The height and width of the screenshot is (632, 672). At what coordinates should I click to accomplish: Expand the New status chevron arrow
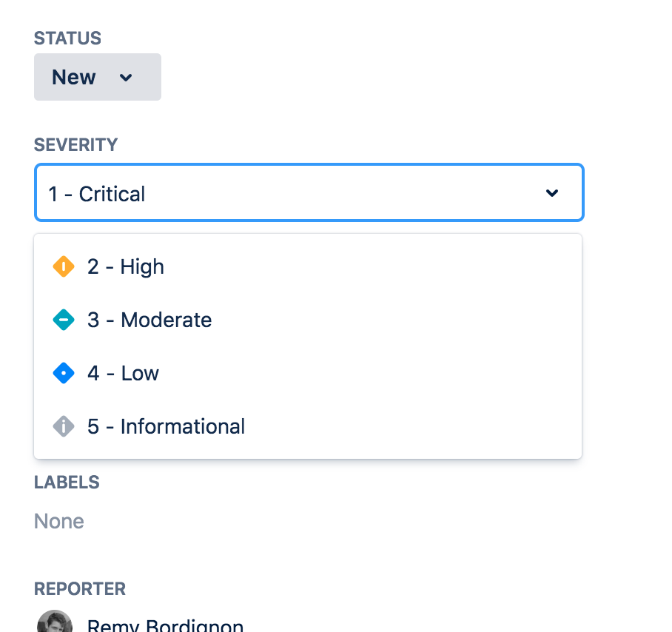pos(126,77)
